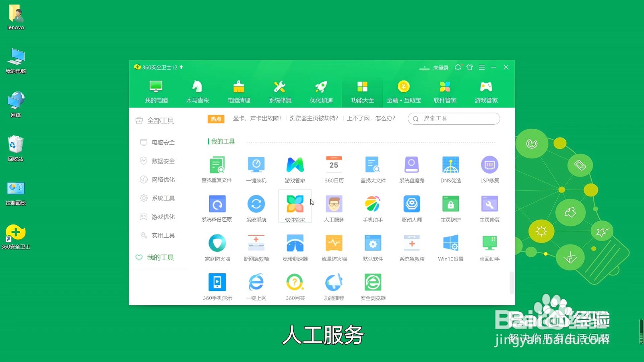This screenshot has width=644, height=362.
Task: Open the 网络 desktop icon
Action: pyautogui.click(x=16, y=105)
